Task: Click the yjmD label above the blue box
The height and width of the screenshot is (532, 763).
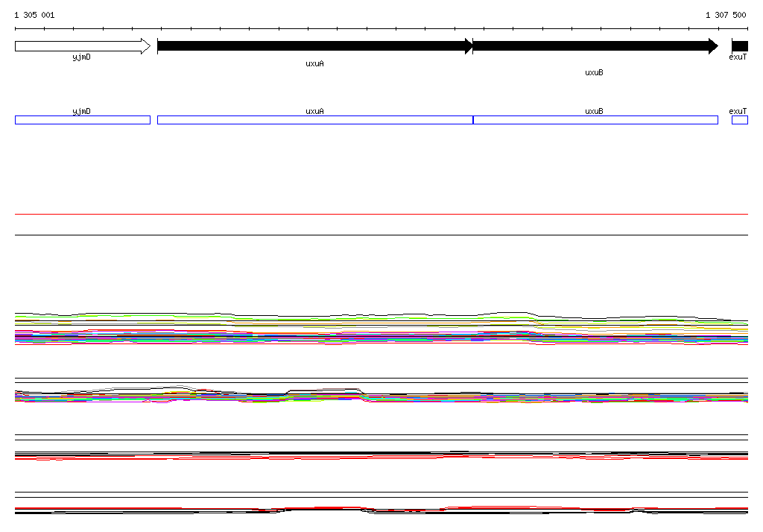Action: [x=81, y=112]
